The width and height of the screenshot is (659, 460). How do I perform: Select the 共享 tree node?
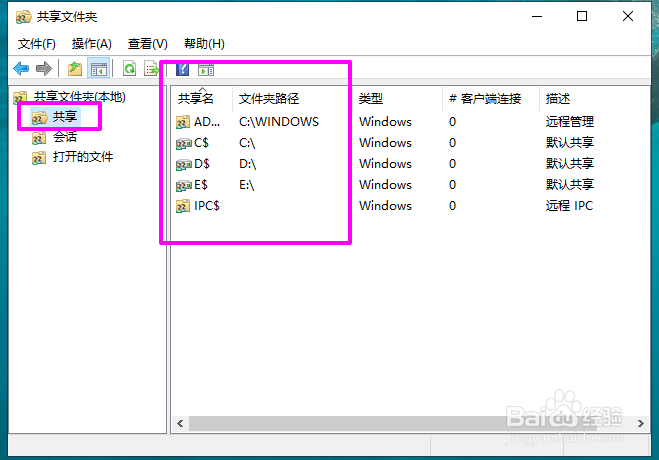coord(65,116)
